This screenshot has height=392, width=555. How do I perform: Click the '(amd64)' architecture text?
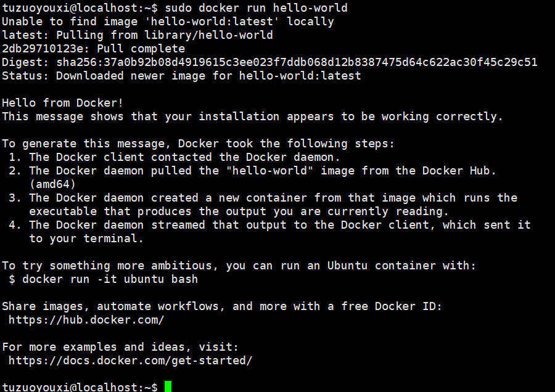click(52, 184)
